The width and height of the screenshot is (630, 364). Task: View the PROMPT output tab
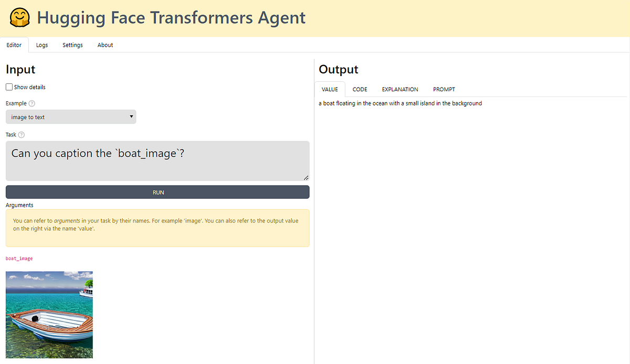click(x=444, y=89)
